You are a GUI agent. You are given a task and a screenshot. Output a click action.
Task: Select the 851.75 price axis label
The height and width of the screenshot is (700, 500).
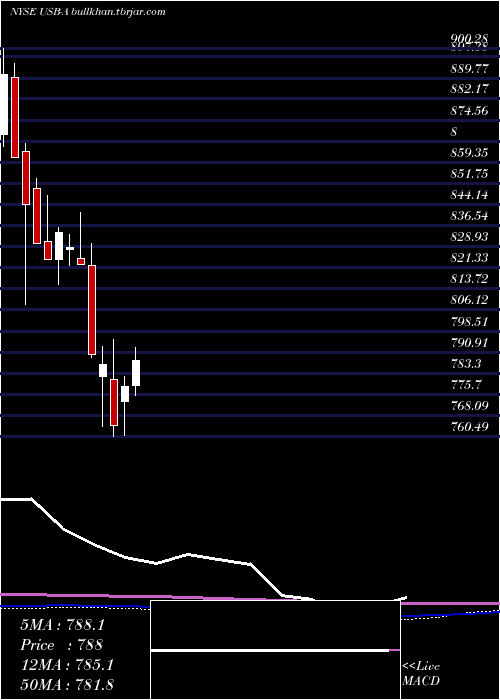click(469, 174)
